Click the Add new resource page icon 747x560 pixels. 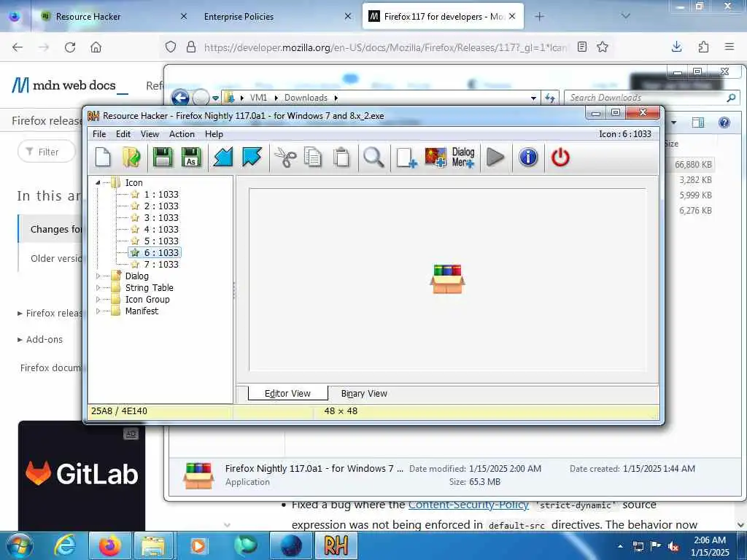click(x=406, y=157)
